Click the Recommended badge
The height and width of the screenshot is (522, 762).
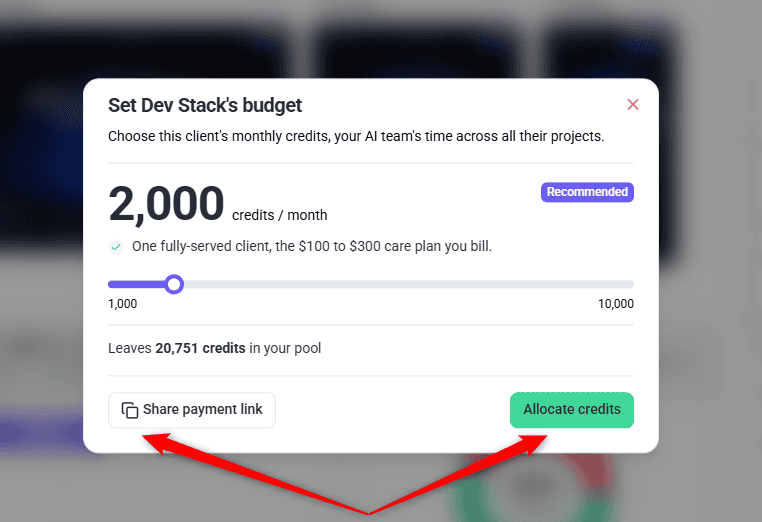[587, 192]
